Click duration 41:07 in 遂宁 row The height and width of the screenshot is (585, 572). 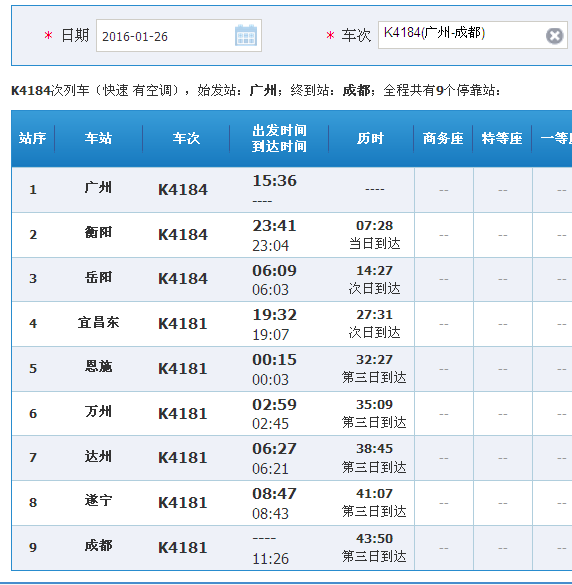[374, 494]
